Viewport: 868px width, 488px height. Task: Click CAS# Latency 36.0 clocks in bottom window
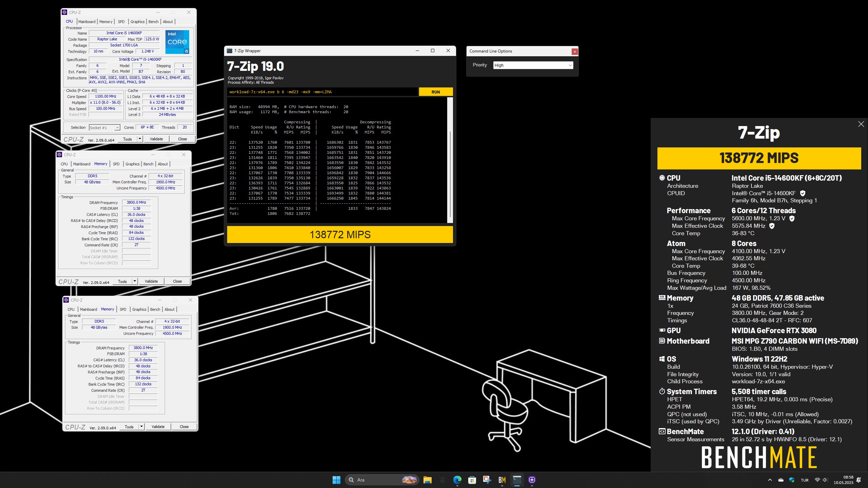click(x=143, y=360)
